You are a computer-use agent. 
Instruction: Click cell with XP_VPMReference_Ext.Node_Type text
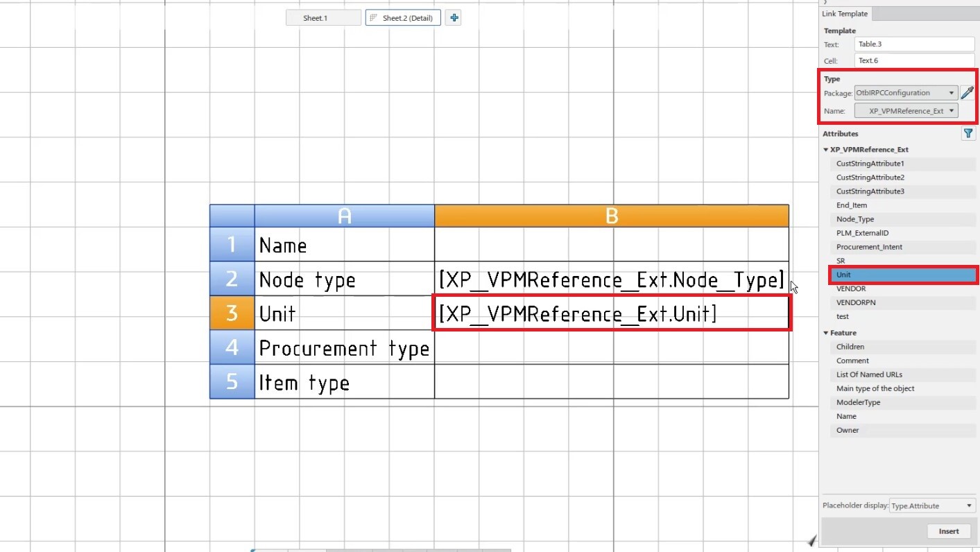[x=612, y=279]
